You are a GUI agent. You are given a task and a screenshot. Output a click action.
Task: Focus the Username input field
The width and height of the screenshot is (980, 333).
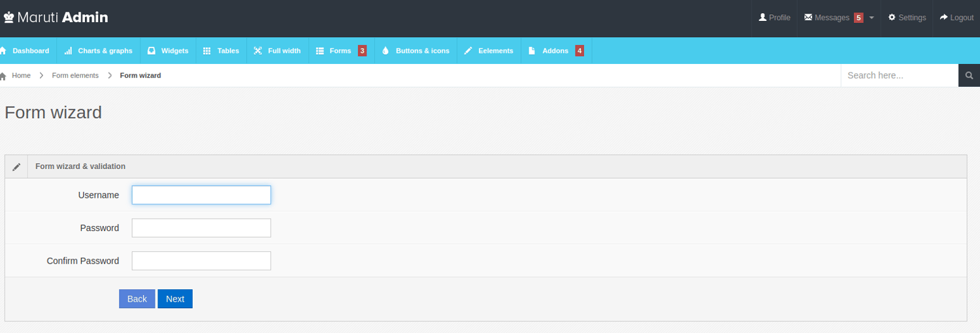pyautogui.click(x=201, y=195)
